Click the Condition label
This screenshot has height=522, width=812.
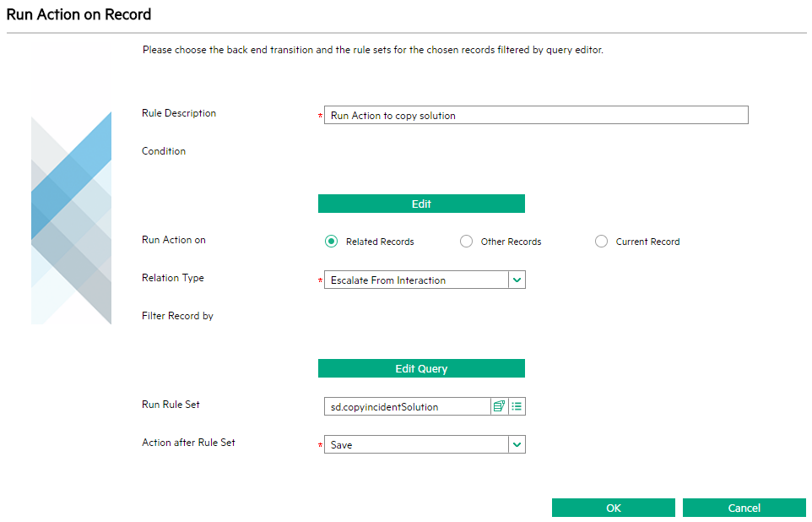click(x=164, y=151)
